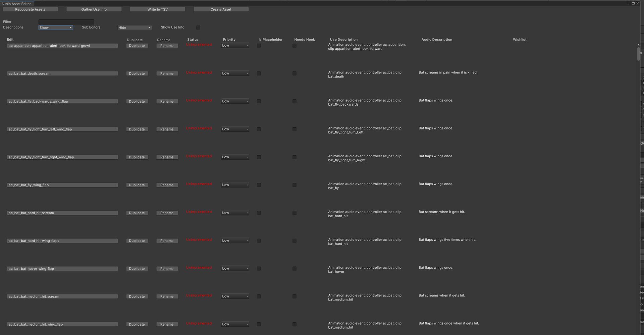Duplicate the ac_bat_bat_fly_tight_turn_left_wing_flap asset
The width and height of the screenshot is (644, 335).
click(137, 129)
